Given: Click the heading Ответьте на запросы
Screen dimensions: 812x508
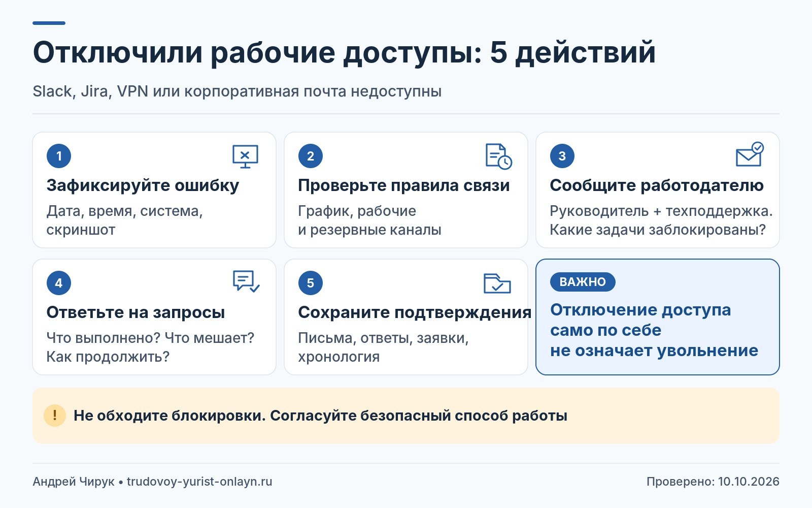Looking at the screenshot, I should tap(136, 312).
